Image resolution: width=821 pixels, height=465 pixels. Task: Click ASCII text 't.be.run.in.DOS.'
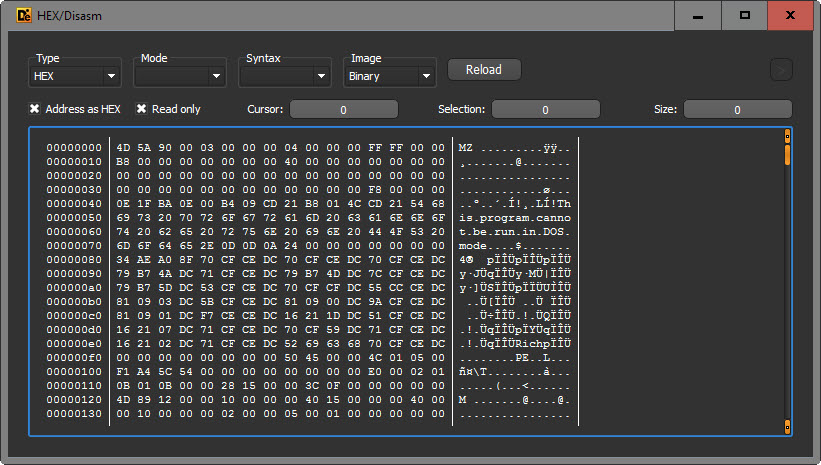pyautogui.click(x=515, y=232)
